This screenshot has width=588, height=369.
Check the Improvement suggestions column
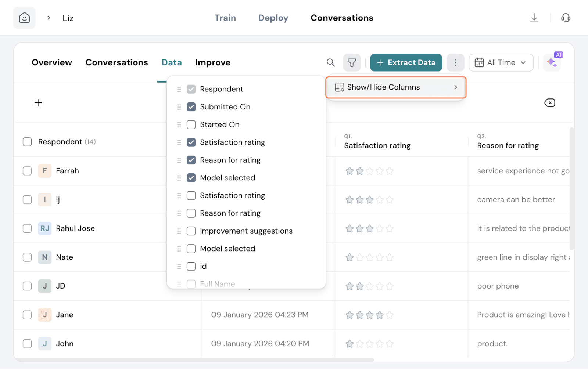click(191, 231)
